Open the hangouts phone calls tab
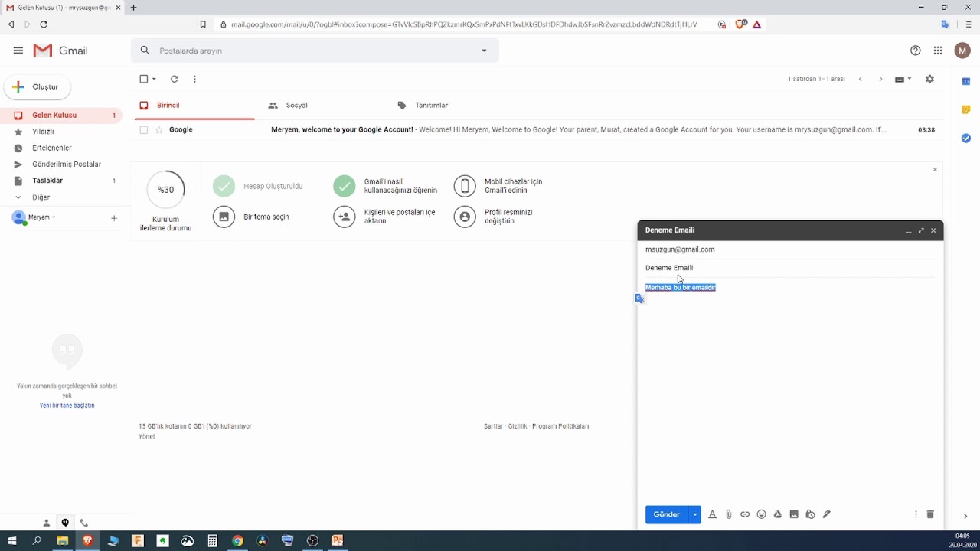The height and width of the screenshot is (551, 980). pos(83,523)
